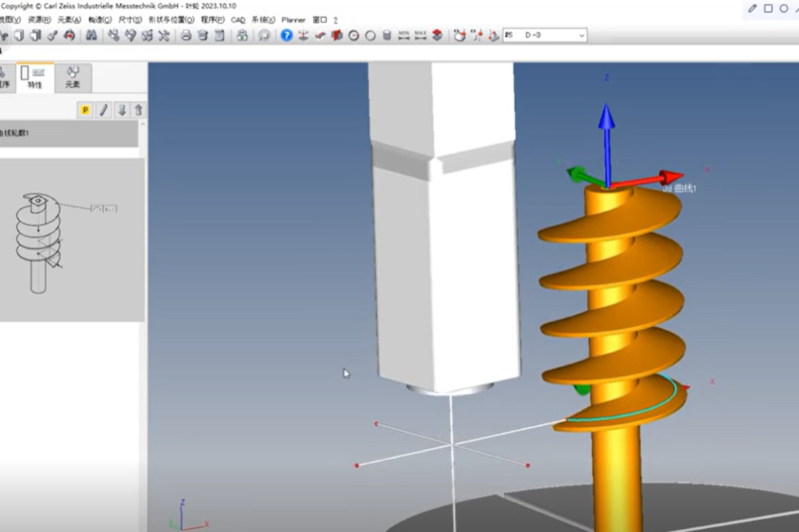This screenshot has height=532, width=799.
Task: Open the 系统(X) menu
Action: [x=263, y=20]
